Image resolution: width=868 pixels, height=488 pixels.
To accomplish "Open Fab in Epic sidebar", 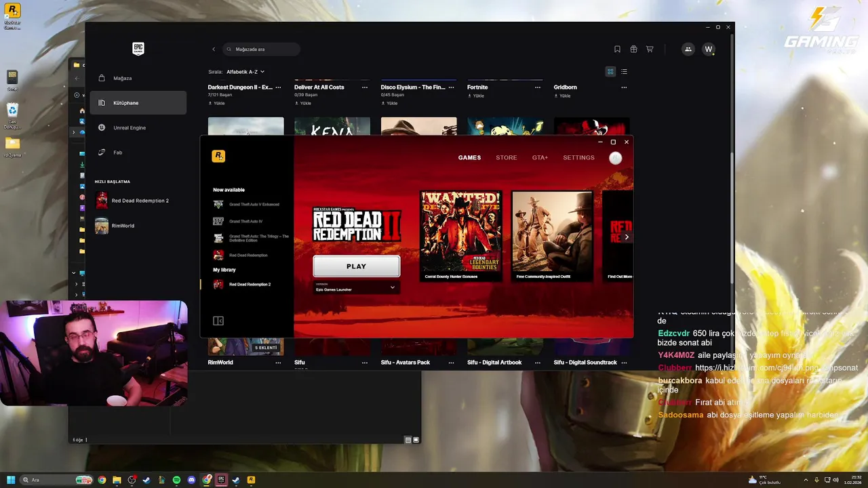I will [138, 152].
